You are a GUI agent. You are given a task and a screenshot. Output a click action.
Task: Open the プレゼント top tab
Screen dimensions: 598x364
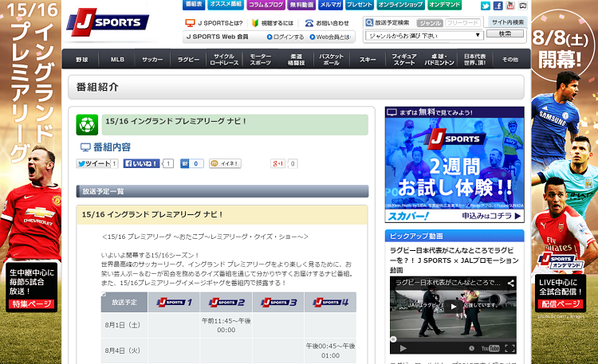pos(360,5)
